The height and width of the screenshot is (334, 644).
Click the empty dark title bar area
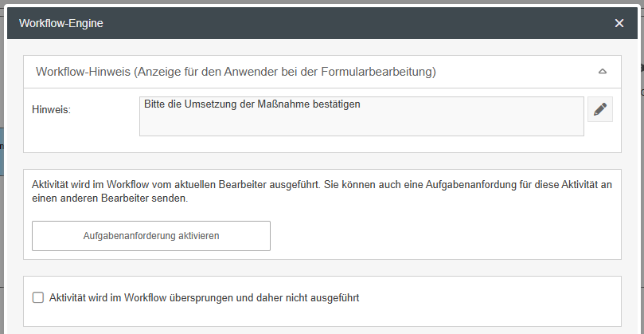pos(358,23)
